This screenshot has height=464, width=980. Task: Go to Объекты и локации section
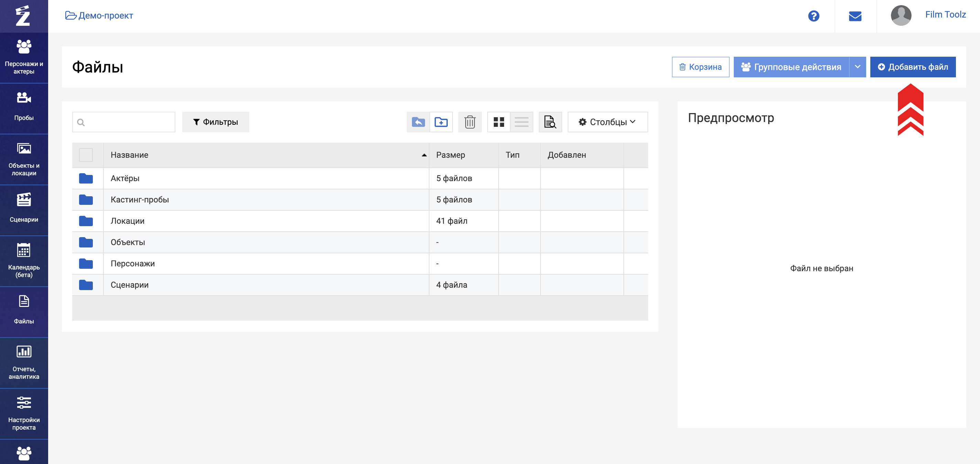pos(24,159)
